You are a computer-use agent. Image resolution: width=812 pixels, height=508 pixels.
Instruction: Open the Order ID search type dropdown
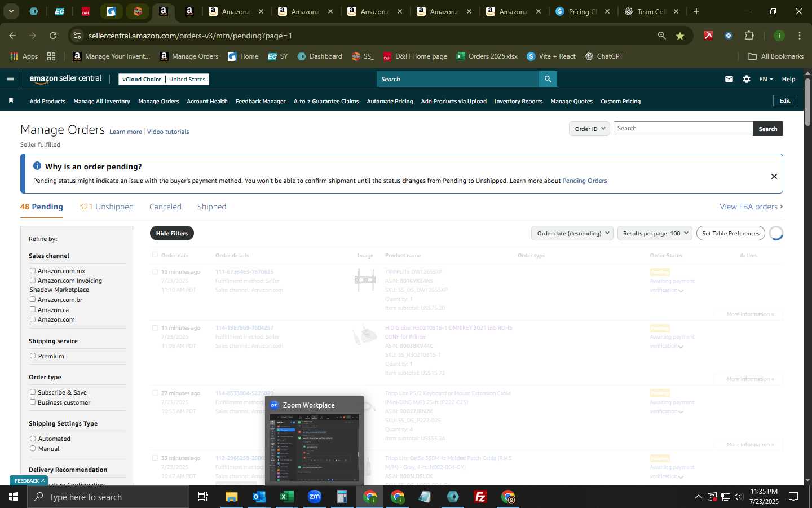click(589, 129)
